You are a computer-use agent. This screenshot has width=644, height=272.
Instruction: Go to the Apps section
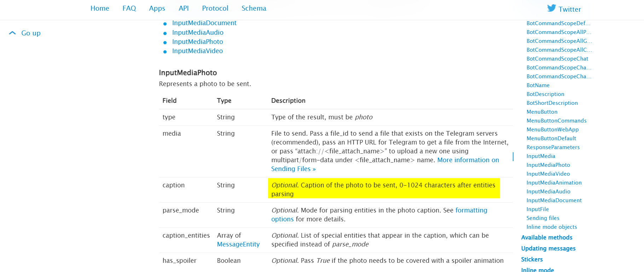[157, 8]
